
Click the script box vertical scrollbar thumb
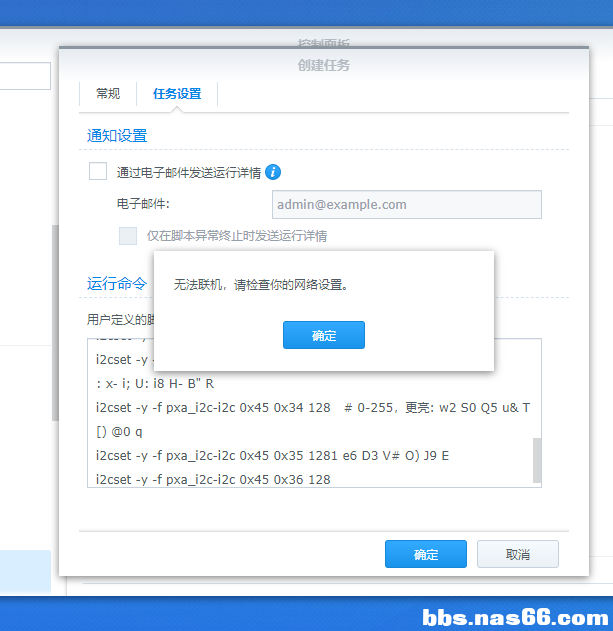tap(536, 459)
